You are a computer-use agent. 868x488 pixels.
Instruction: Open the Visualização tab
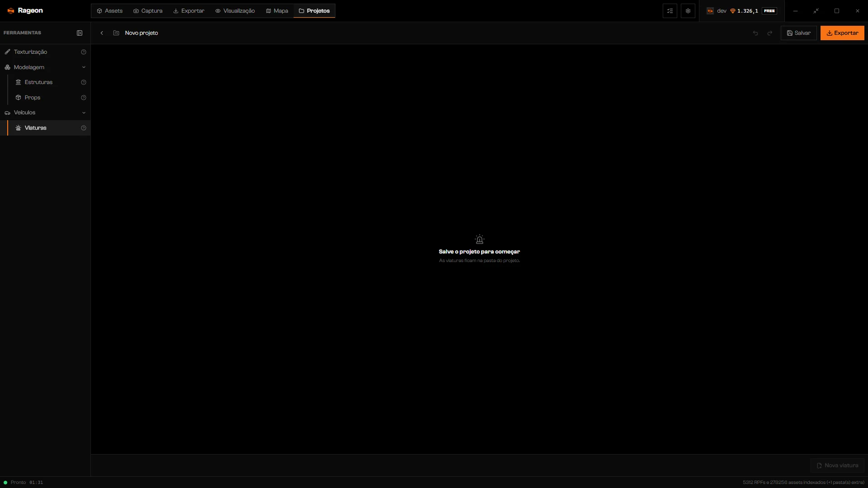pyautogui.click(x=235, y=11)
